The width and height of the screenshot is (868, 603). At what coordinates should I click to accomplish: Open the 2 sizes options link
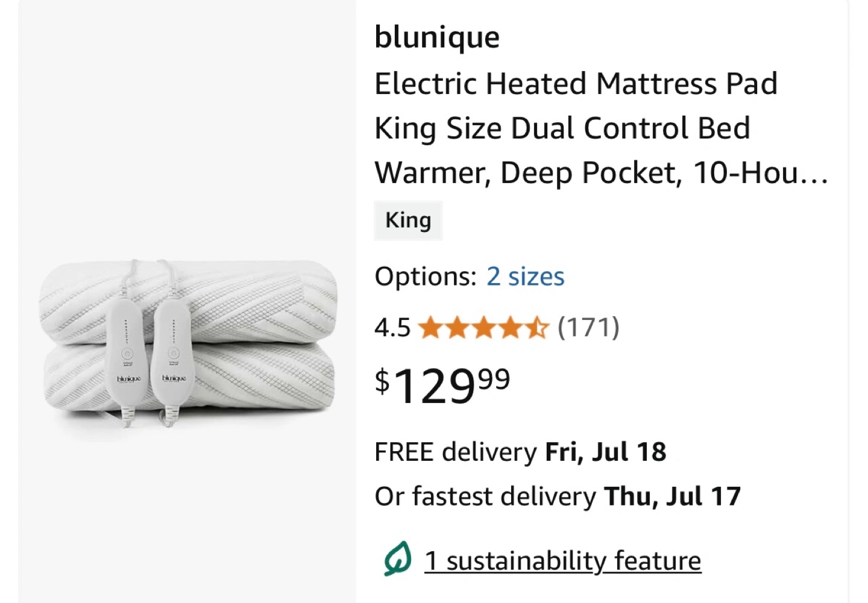pyautogui.click(x=525, y=277)
